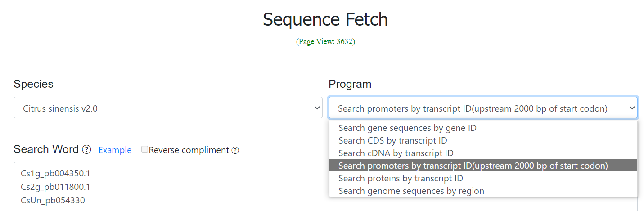Click the Species dropdown chevron arrow
This screenshot has width=644, height=211.
[x=316, y=108]
